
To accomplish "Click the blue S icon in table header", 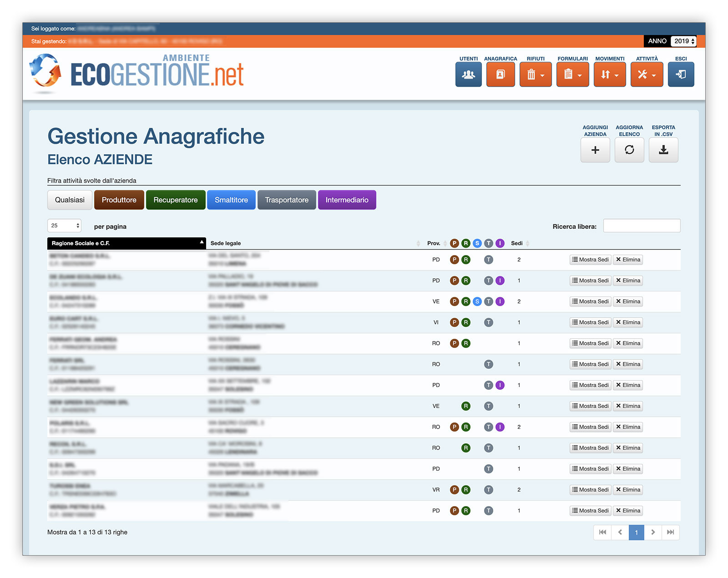I will (x=477, y=243).
